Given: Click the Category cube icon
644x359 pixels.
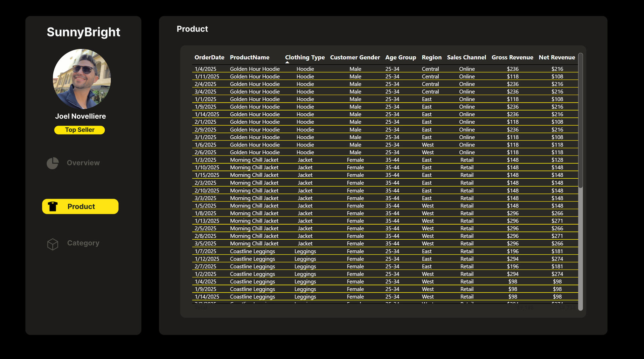Looking at the screenshot, I should pyautogui.click(x=53, y=244).
